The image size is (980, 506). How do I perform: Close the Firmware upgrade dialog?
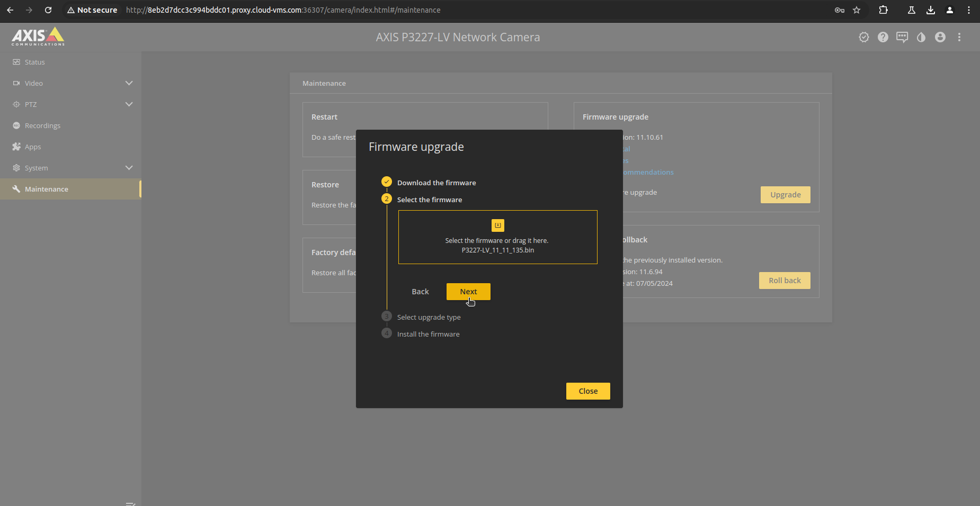pyautogui.click(x=587, y=391)
